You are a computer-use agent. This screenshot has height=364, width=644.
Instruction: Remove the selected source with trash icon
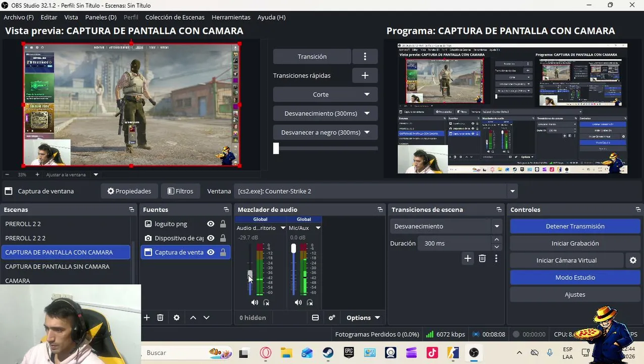[160, 317]
